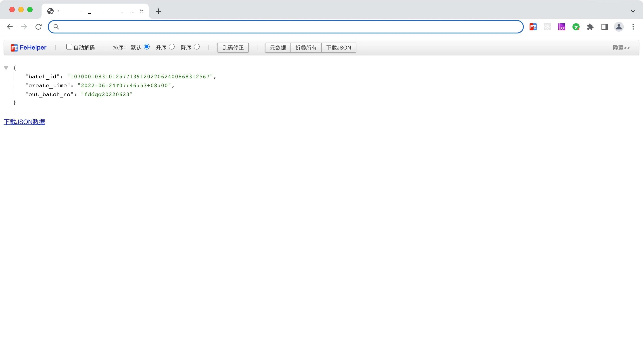Click the green Y extension icon

(576, 27)
